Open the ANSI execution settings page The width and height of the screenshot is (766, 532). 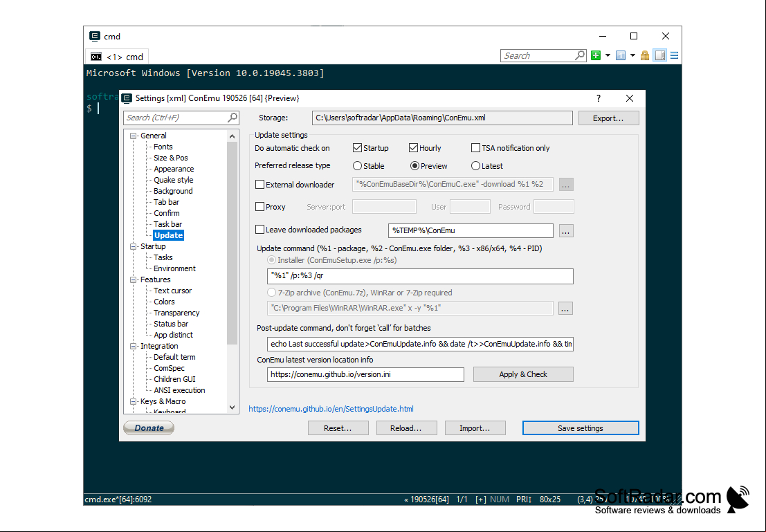[179, 390]
